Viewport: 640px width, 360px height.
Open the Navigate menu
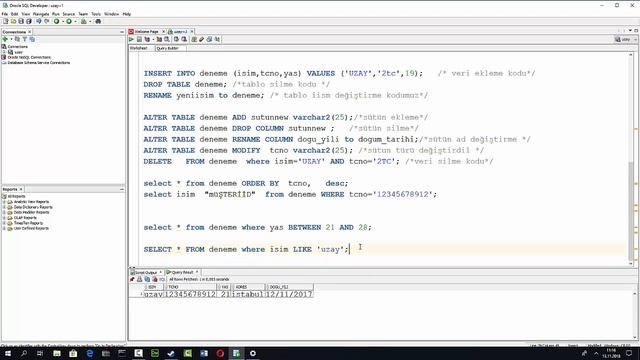(41, 14)
